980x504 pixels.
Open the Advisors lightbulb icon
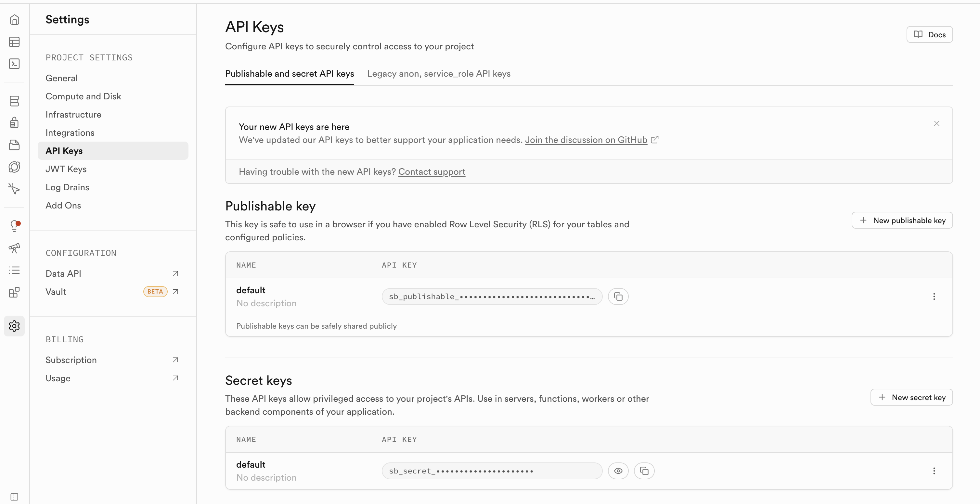(x=14, y=226)
